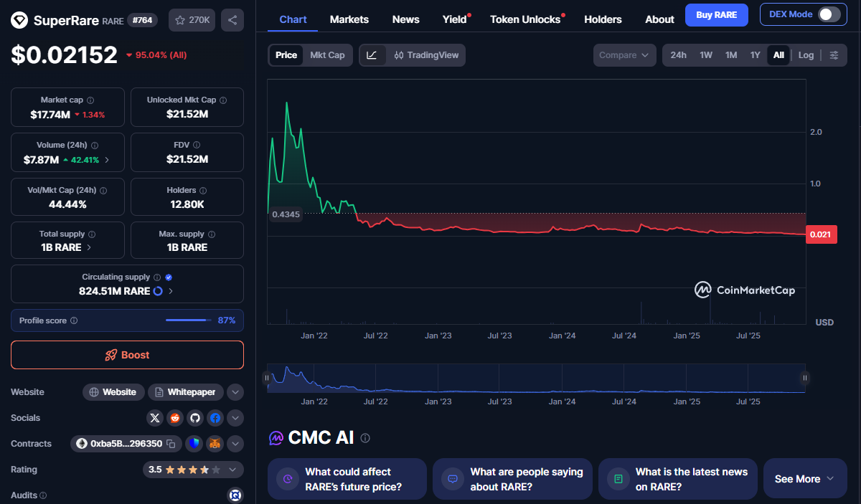Switch chart to Mkt Cap view

coord(327,55)
